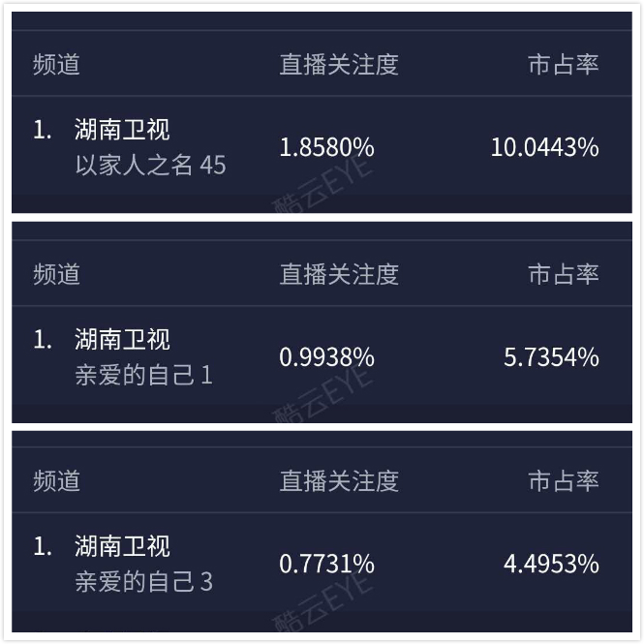The height and width of the screenshot is (644, 644).
Task: Click the 4.4953% market share figure
Action: [x=551, y=563]
